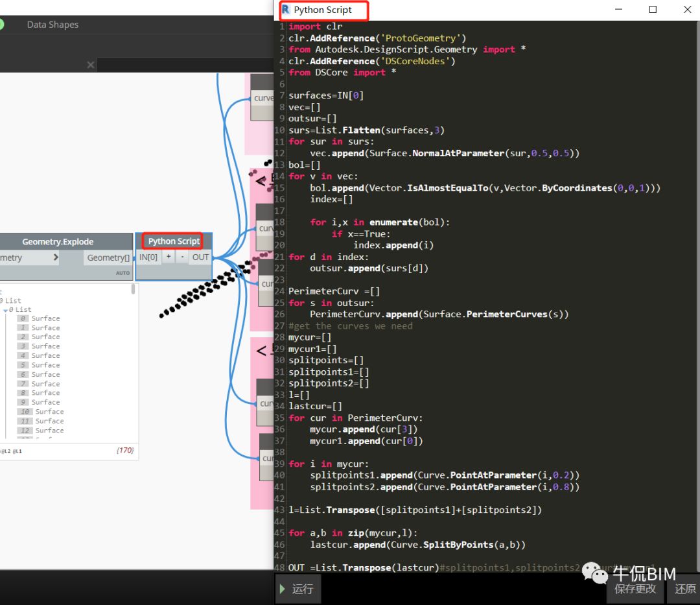Click the AUTO lacing label on Geometry.Explode
Image resolution: width=700 pixels, height=605 pixels.
tap(122, 273)
